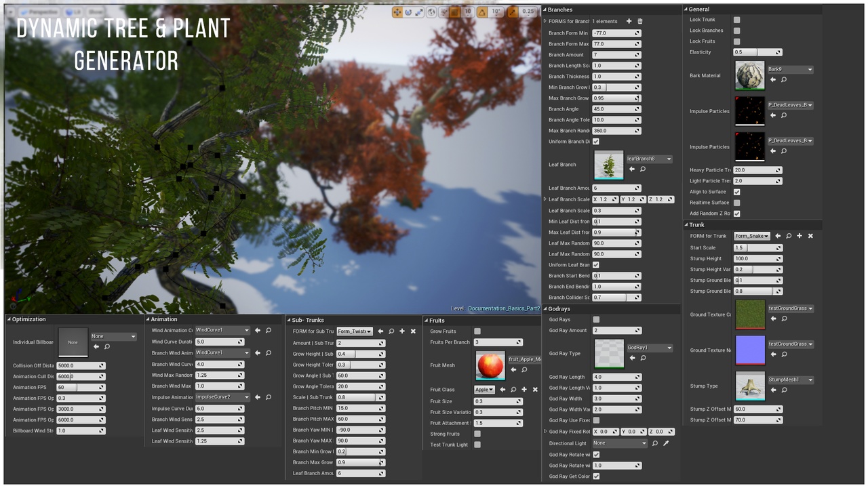Click trash icon to clear Branch forms
Viewport: 868px width, 488px height.
click(639, 22)
